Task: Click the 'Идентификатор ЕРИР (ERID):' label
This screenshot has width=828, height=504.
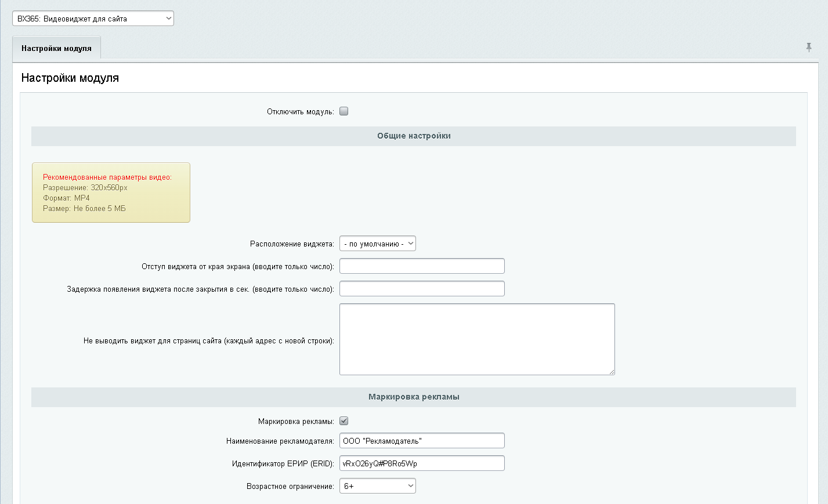Action: tap(283, 463)
